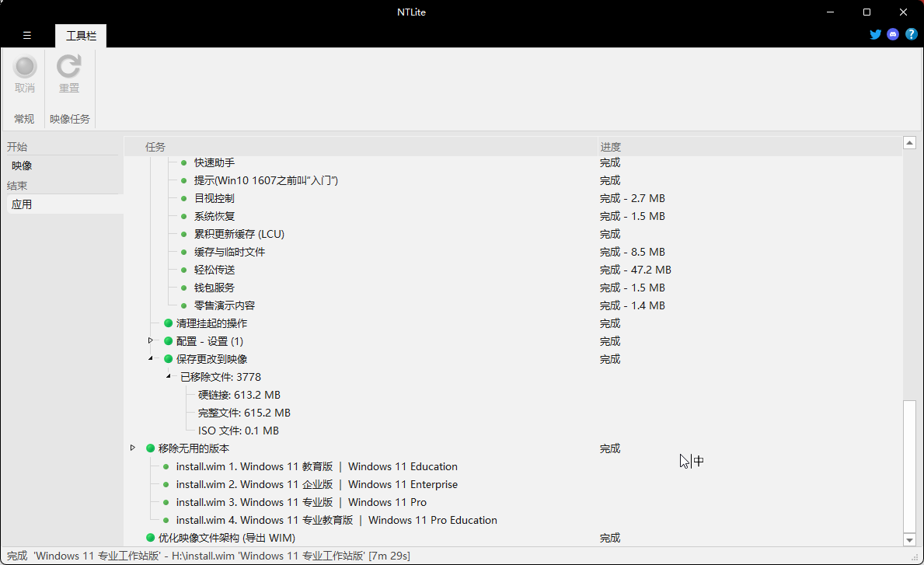Click green dot beside 优化映像文件架构
Viewport: 924px width, 565px height.
(x=150, y=538)
